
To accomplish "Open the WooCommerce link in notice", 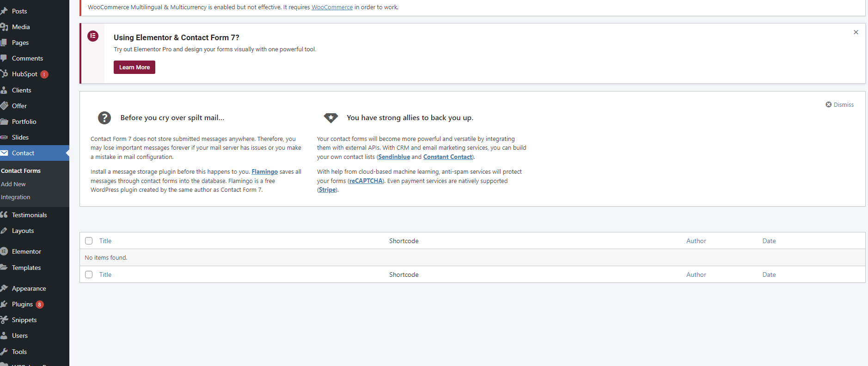I will tap(332, 7).
